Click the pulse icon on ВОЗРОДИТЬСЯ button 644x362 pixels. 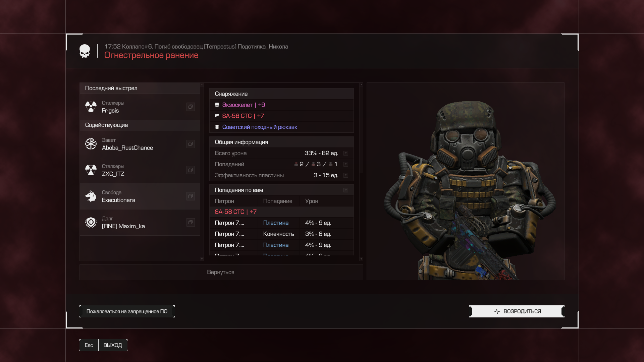pos(497,311)
